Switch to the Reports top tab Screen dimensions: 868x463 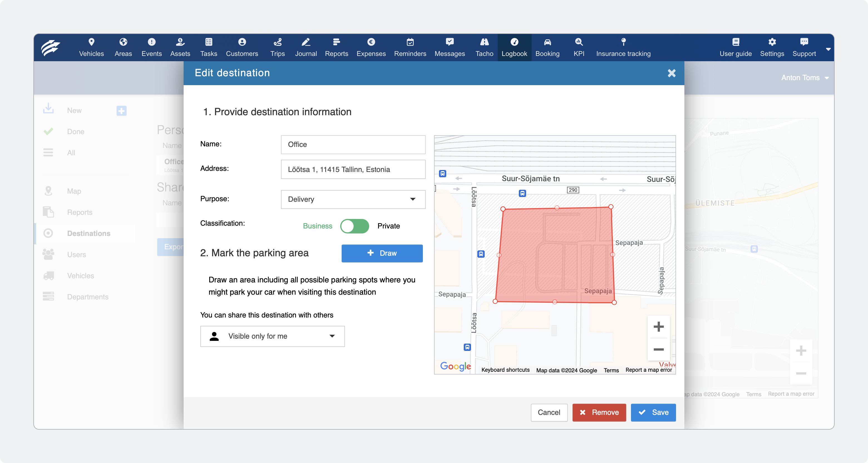click(336, 47)
